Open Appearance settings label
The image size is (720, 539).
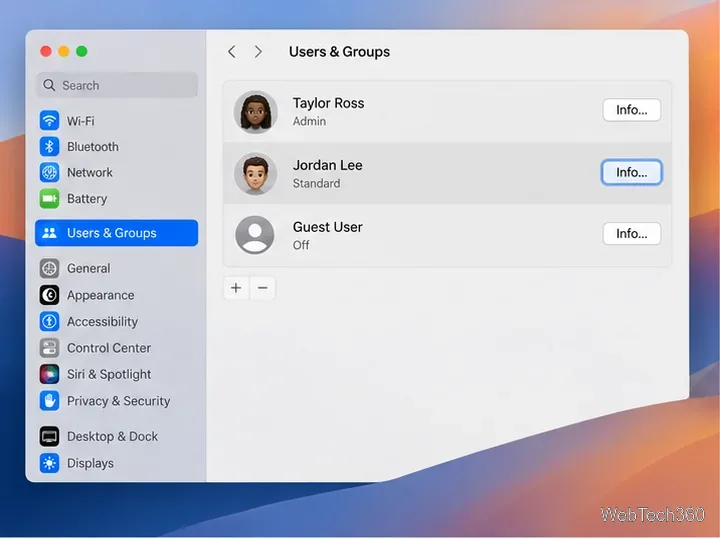click(x=101, y=295)
